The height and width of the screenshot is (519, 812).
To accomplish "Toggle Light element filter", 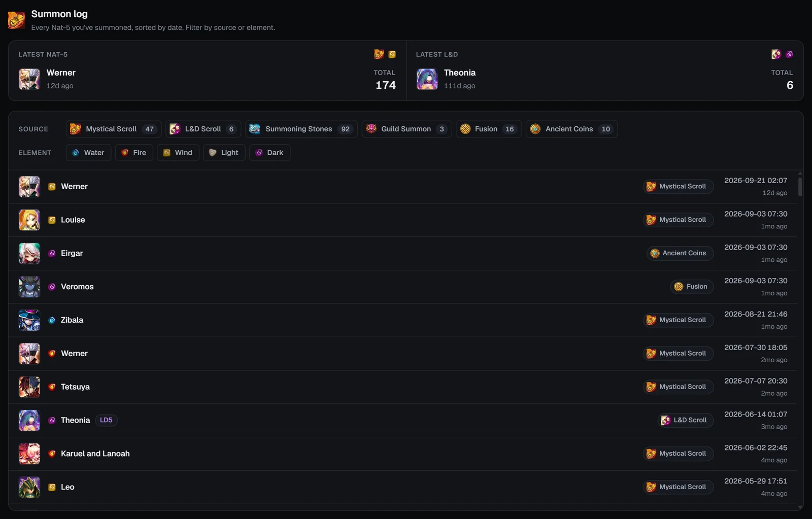I will pos(224,153).
